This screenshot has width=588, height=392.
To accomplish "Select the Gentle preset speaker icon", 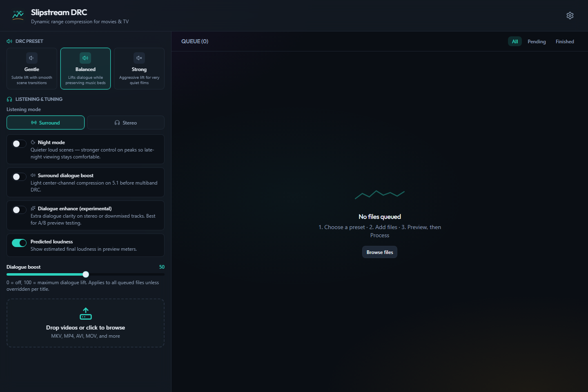I will coord(31,58).
